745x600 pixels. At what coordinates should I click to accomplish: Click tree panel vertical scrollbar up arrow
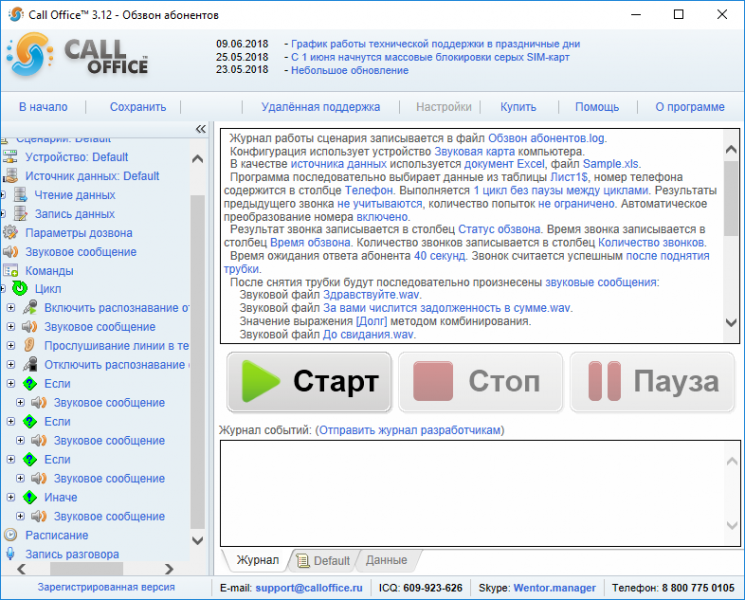point(197,158)
